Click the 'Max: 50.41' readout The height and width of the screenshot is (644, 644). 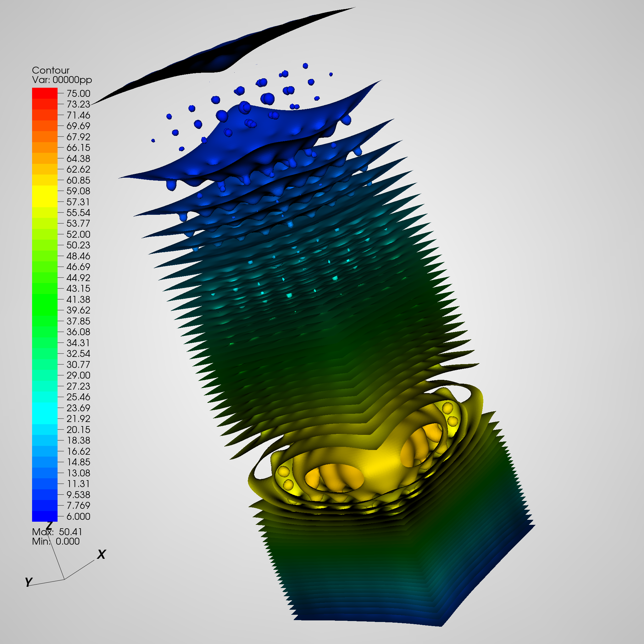click(57, 531)
